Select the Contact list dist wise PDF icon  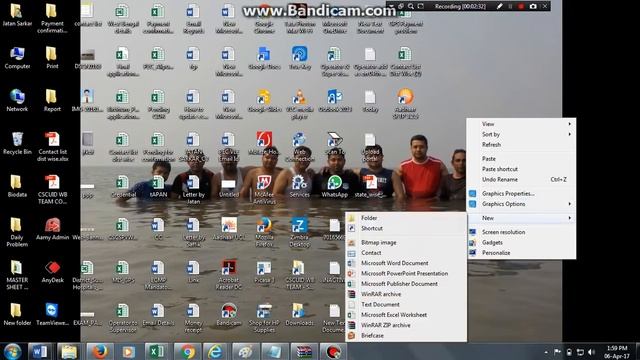coord(52,147)
